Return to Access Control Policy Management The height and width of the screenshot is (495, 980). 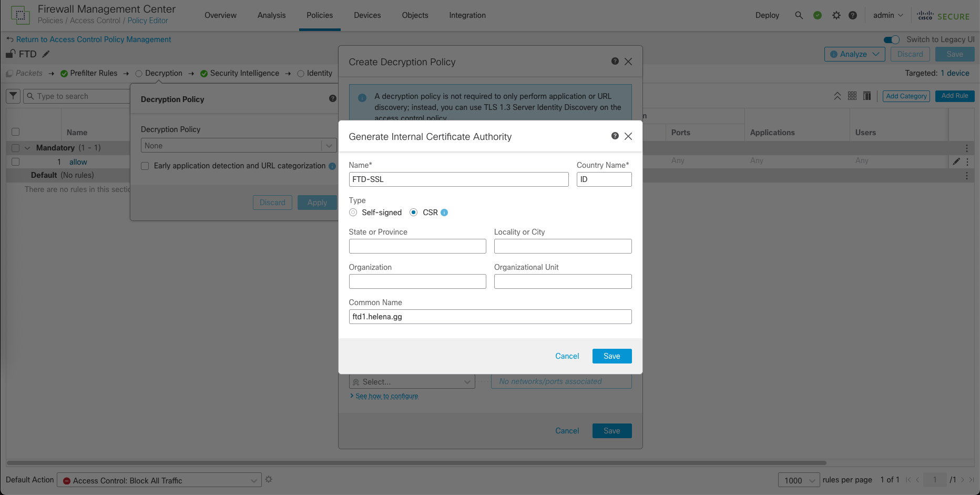93,39
